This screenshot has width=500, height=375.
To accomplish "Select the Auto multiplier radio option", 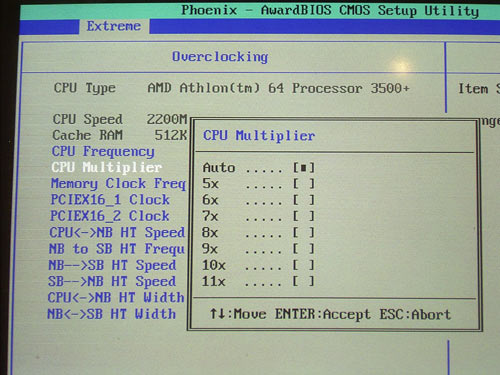I will pyautogui.click(x=259, y=167).
